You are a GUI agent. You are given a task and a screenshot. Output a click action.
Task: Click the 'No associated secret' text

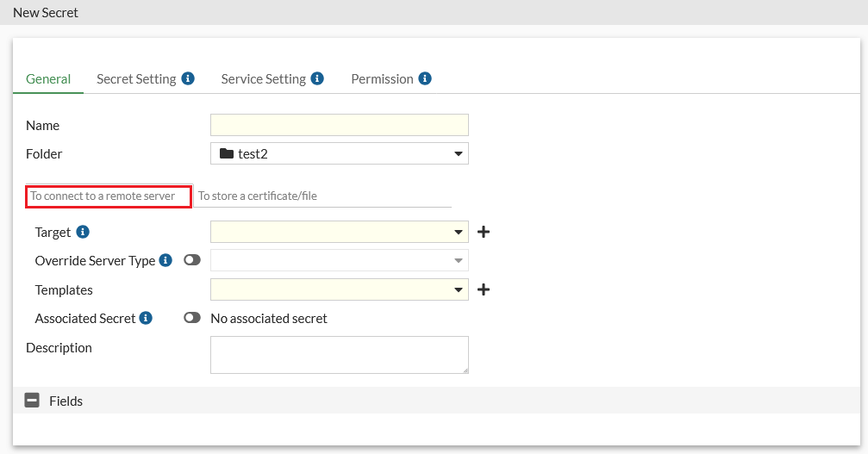(268, 319)
